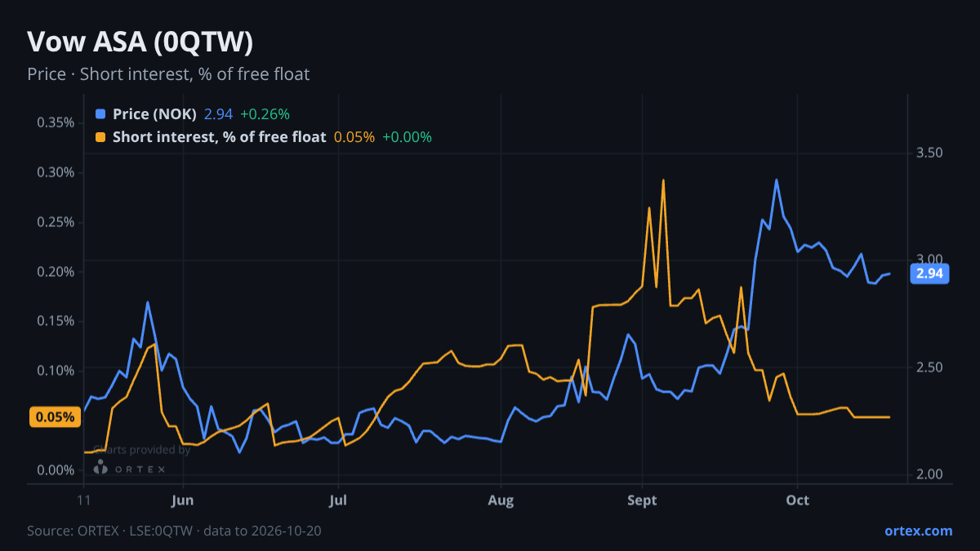Click the 2.00 right axis label
Screen dimensions: 980x551
point(929,475)
